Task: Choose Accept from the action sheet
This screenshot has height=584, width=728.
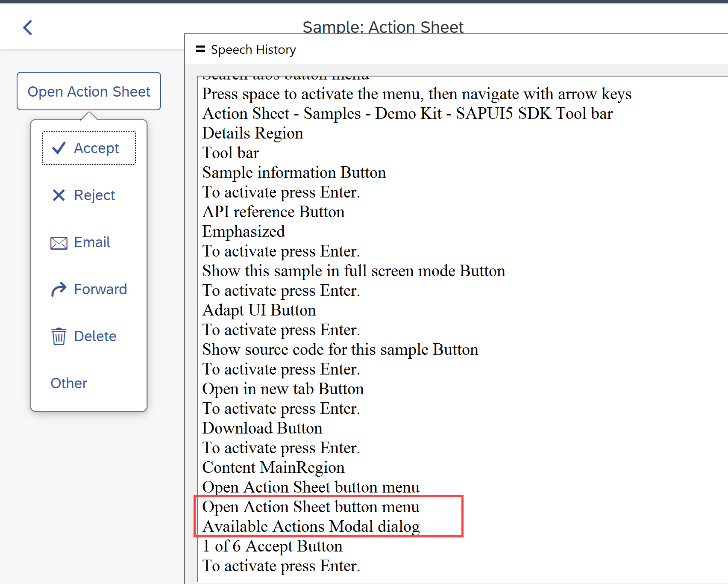Action: pos(96,148)
